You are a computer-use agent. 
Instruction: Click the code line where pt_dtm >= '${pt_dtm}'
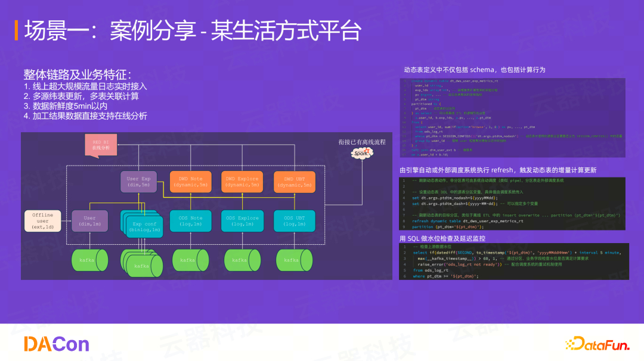click(445, 276)
